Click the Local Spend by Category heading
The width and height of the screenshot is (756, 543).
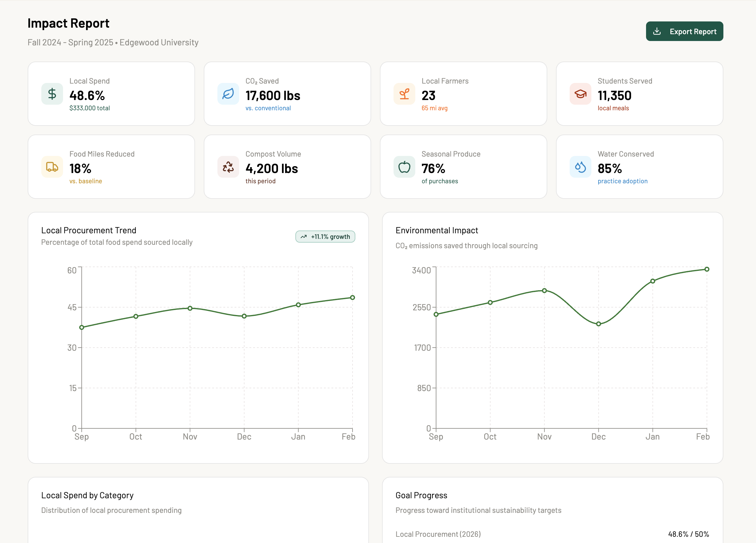tap(87, 495)
